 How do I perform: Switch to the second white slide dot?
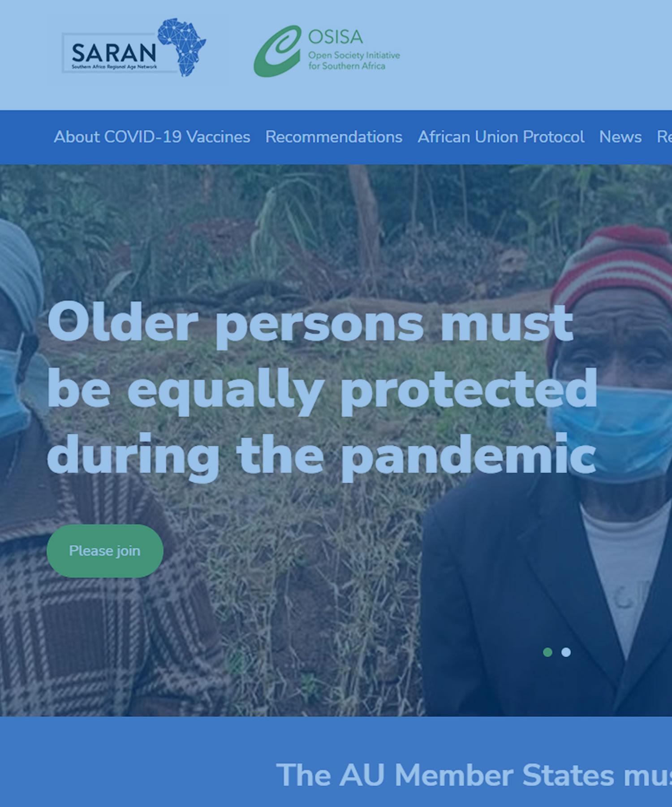tap(566, 652)
